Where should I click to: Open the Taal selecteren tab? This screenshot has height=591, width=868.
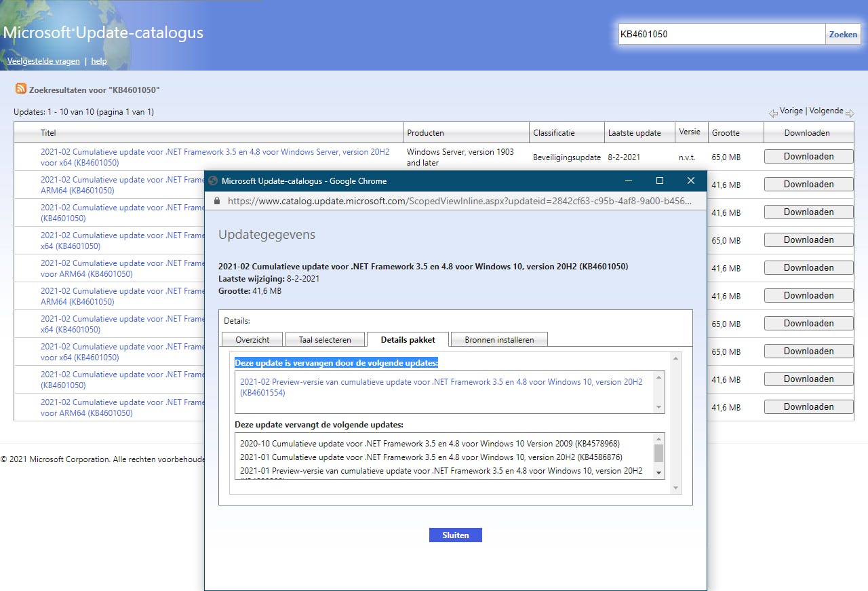325,339
